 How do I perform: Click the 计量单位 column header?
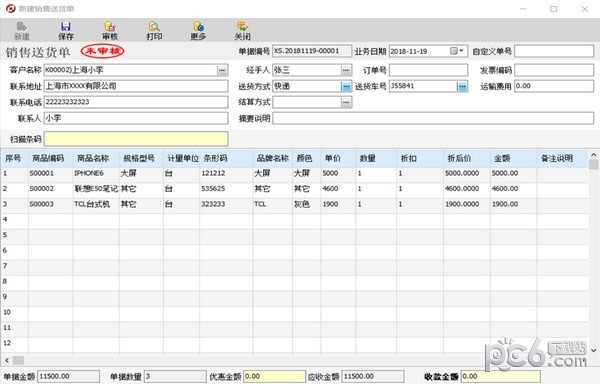(181, 158)
